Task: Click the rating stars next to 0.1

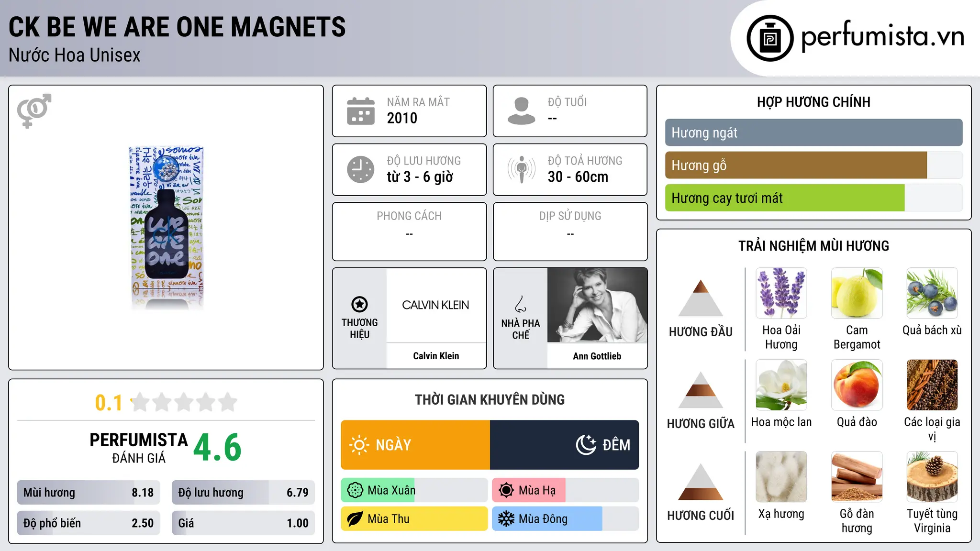Action: pyautogui.click(x=184, y=402)
